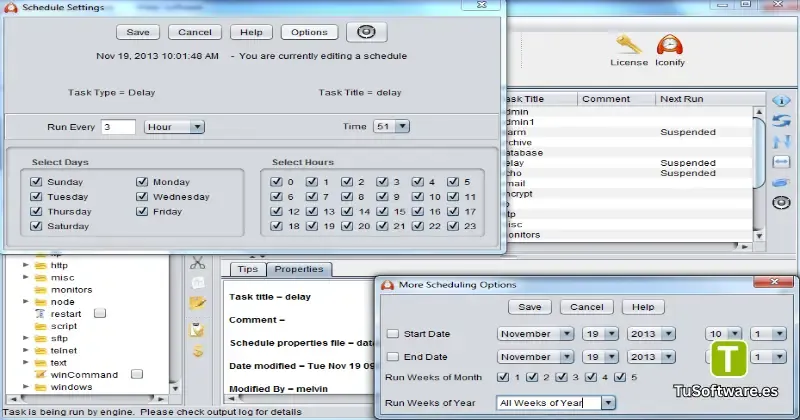Sort by the Comment column header

(x=616, y=99)
